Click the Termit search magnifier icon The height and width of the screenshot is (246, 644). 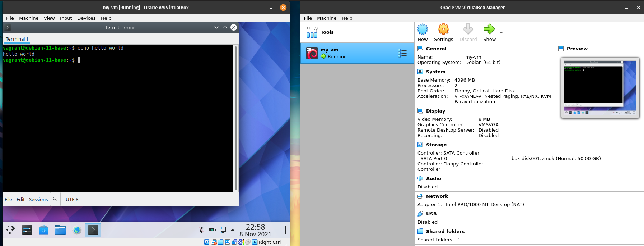click(55, 199)
